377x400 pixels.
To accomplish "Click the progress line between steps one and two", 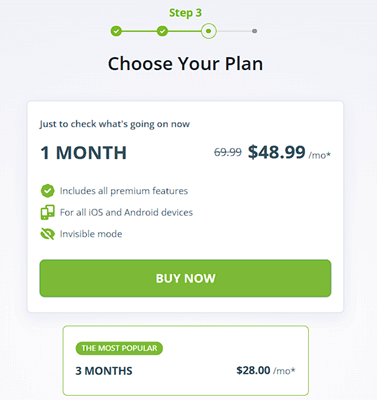I will click(x=139, y=31).
